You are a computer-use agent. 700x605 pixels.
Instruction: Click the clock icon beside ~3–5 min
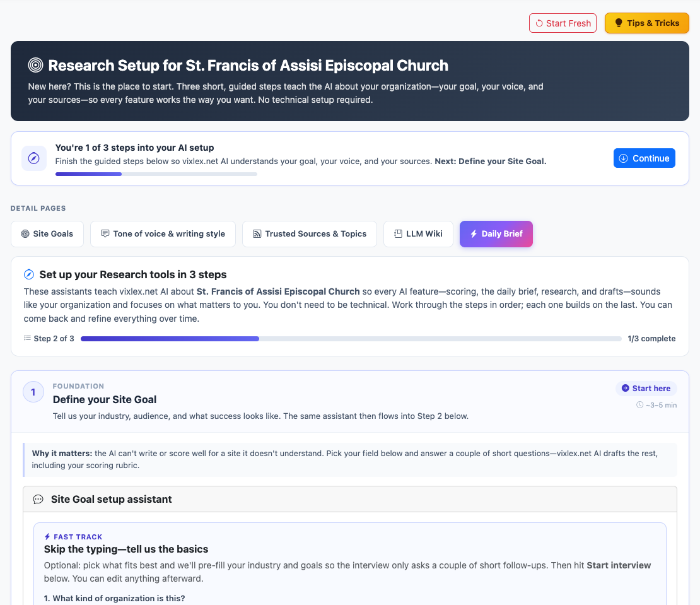tap(639, 405)
